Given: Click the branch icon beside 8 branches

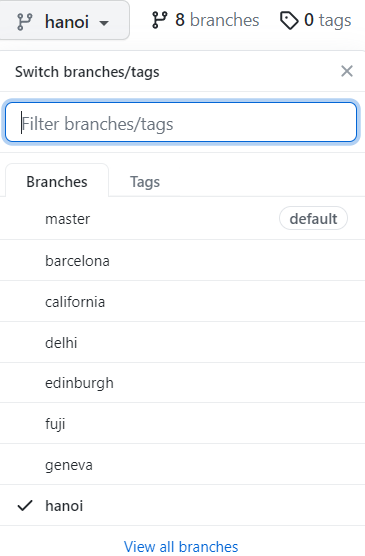Looking at the screenshot, I should [x=159, y=20].
